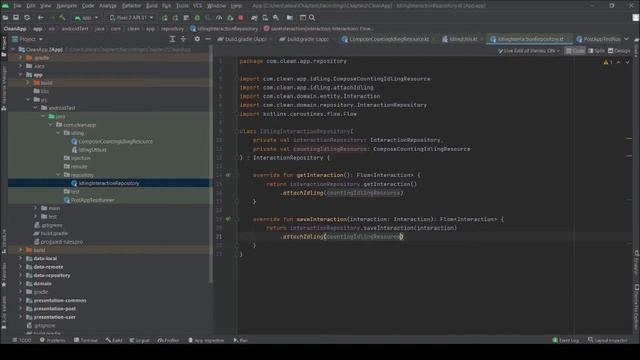
Task: Switch editor to Split view mode
Action: 596,51
